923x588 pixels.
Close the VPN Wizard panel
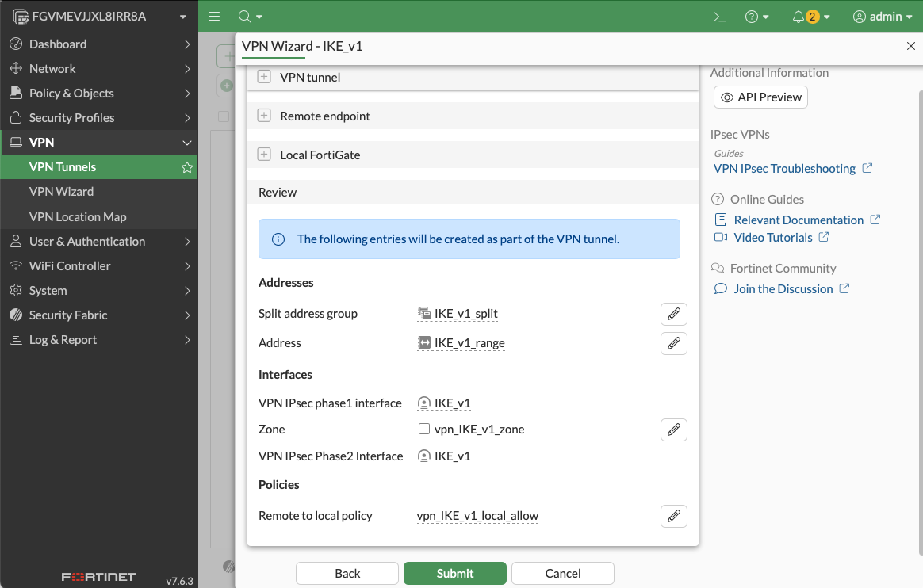click(x=910, y=46)
